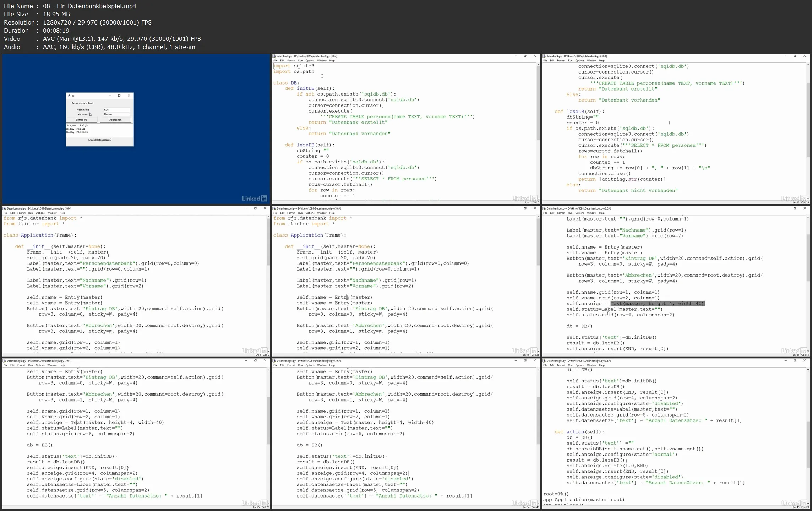Click the Vorname entry field containing 'Florian'
The image size is (812, 511).
click(116, 114)
